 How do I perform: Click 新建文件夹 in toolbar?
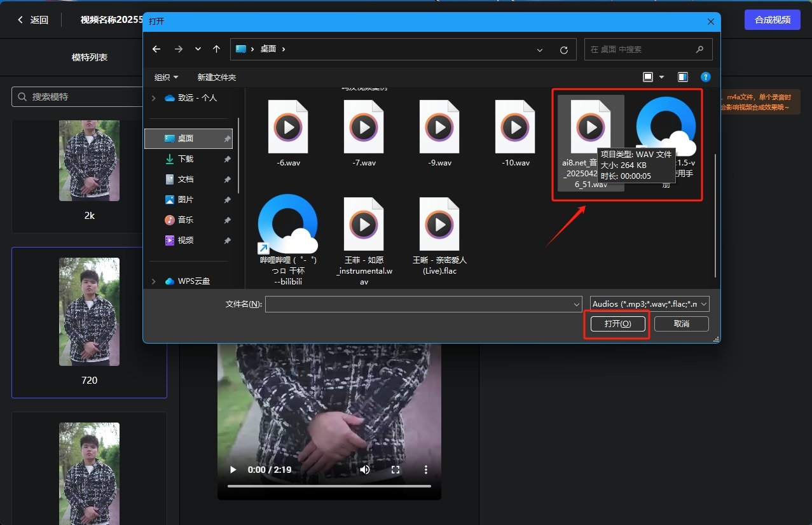(x=216, y=77)
